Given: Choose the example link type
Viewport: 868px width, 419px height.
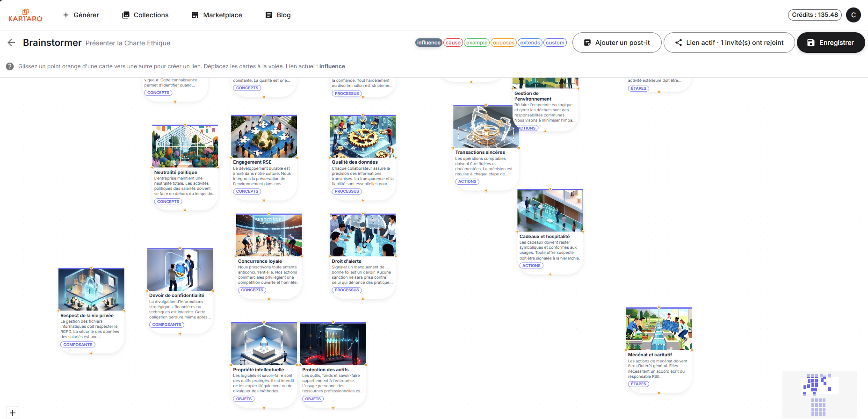Looking at the screenshot, I should (477, 43).
